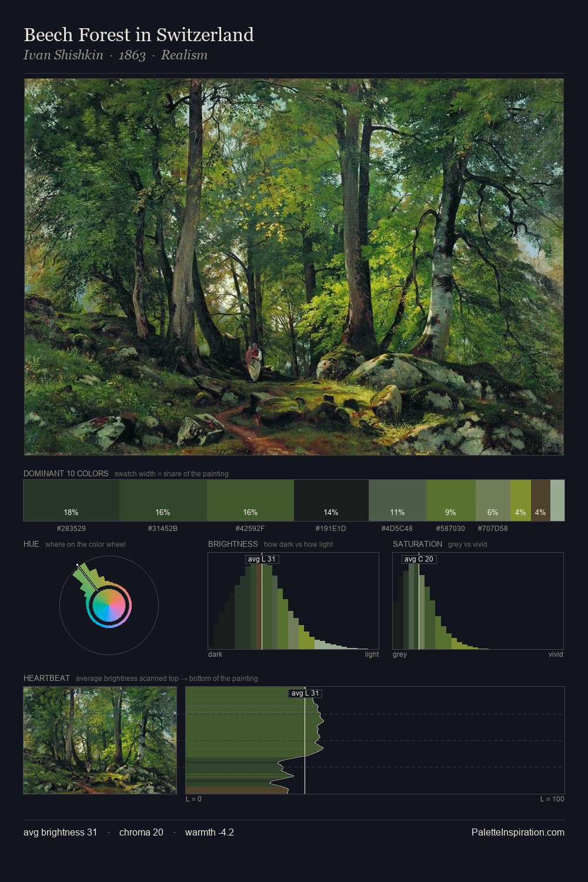Click the DOMINANT 10 COLORS heading

(66, 473)
